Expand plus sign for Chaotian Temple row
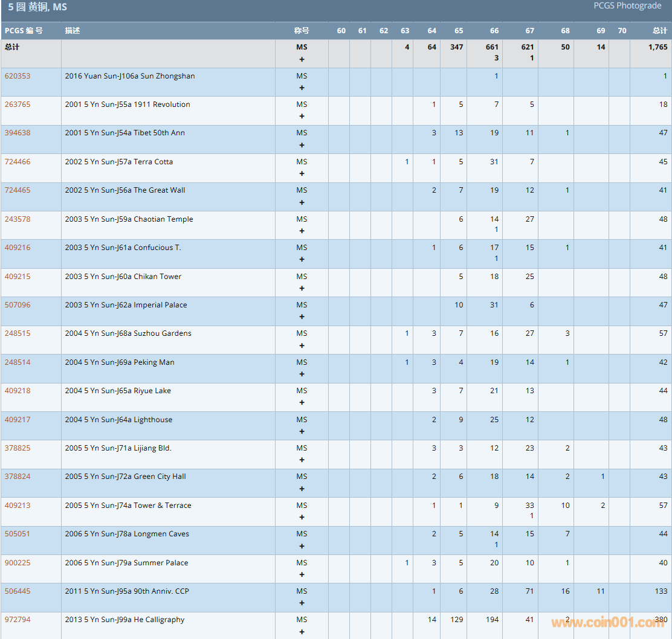 302,231
